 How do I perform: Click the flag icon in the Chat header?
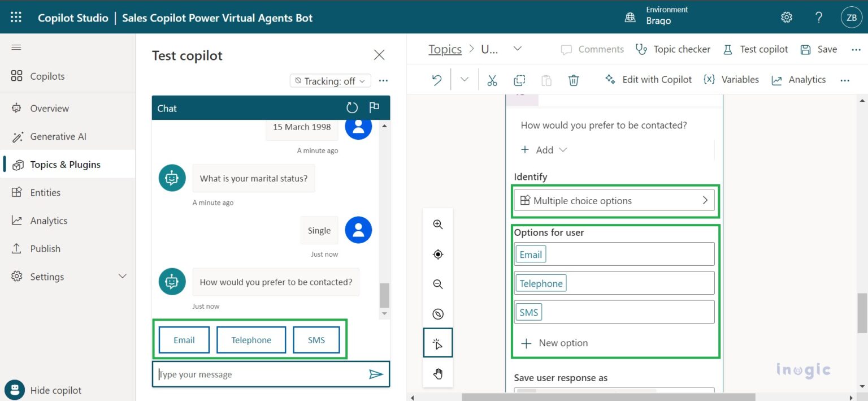point(374,107)
